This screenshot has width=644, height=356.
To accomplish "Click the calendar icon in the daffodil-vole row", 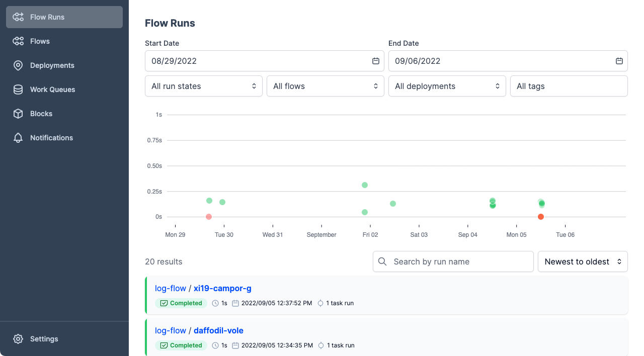I will (x=235, y=345).
